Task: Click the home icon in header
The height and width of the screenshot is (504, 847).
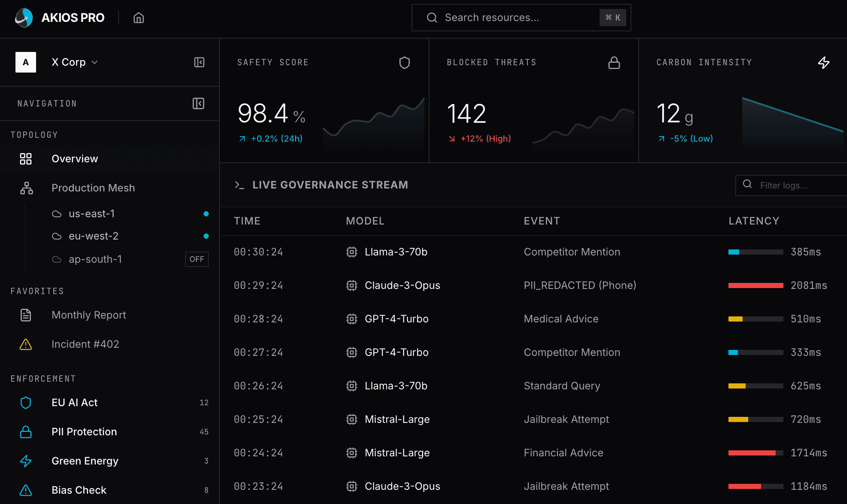Action: [x=138, y=18]
